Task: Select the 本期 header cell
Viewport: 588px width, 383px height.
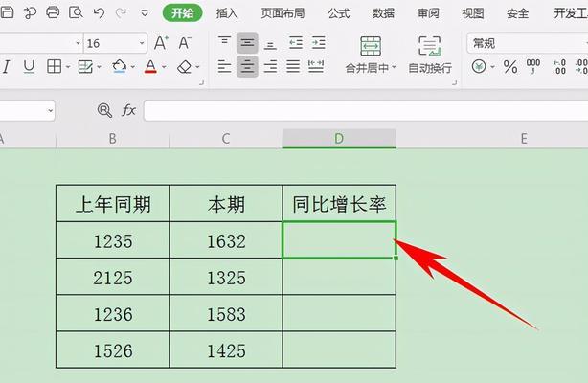Action: pos(226,203)
